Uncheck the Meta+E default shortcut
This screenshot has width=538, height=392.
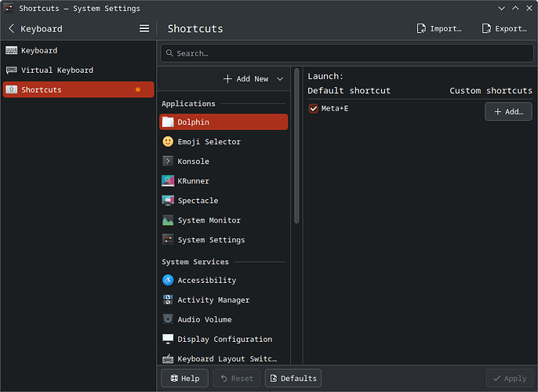(x=313, y=108)
